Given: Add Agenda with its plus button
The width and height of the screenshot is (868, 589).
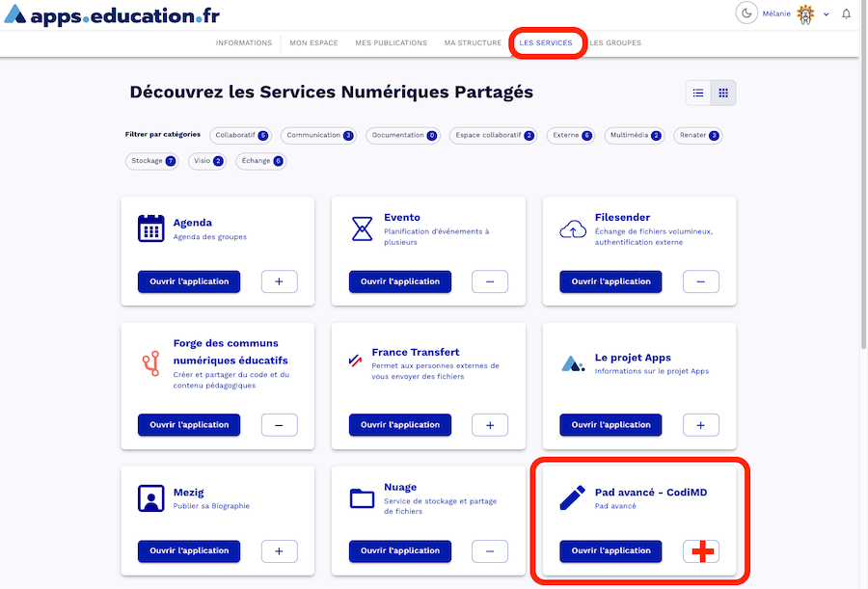Looking at the screenshot, I should tap(279, 281).
